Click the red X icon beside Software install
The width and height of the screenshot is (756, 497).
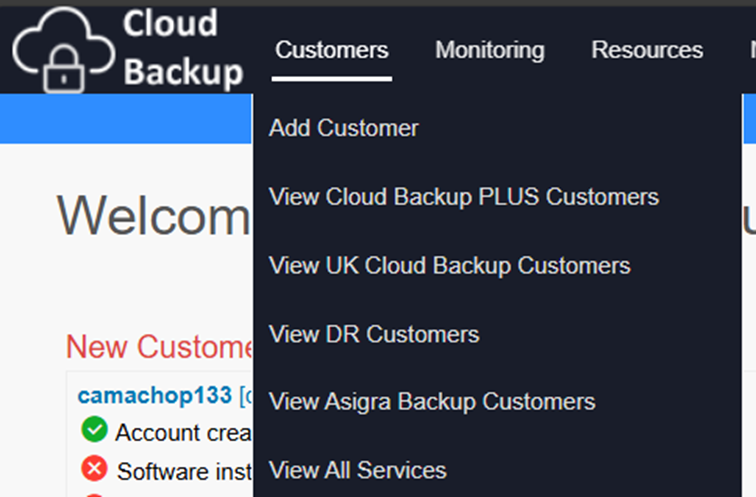click(94, 469)
